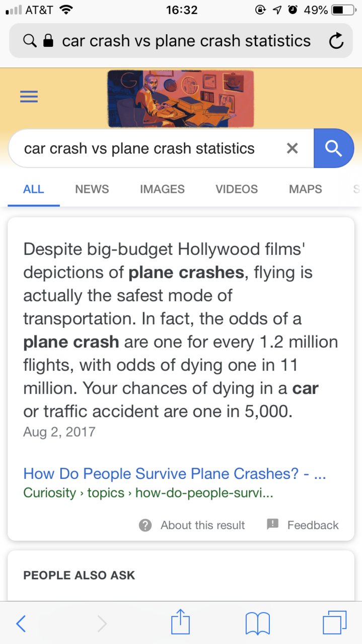Open the VIDEOS results tab

pos(237,189)
